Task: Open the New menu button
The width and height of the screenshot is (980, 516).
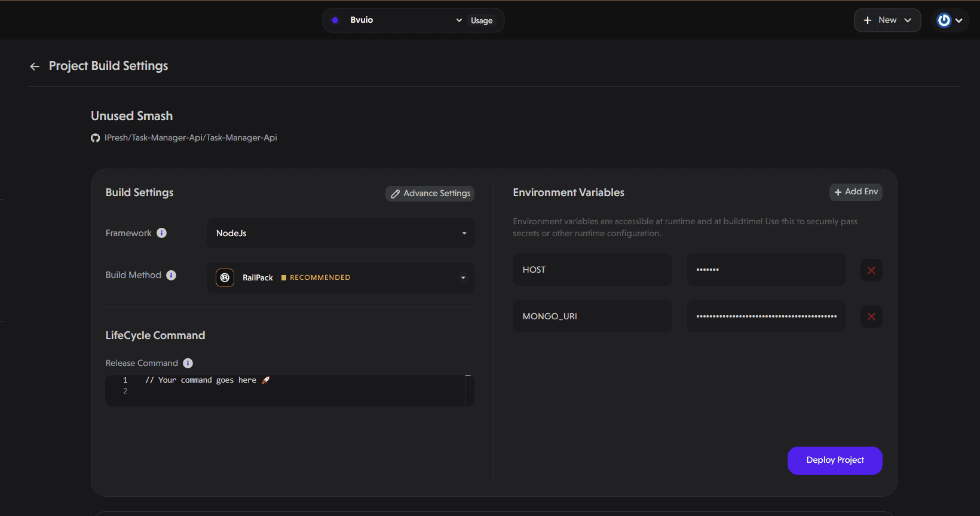Action: click(887, 20)
